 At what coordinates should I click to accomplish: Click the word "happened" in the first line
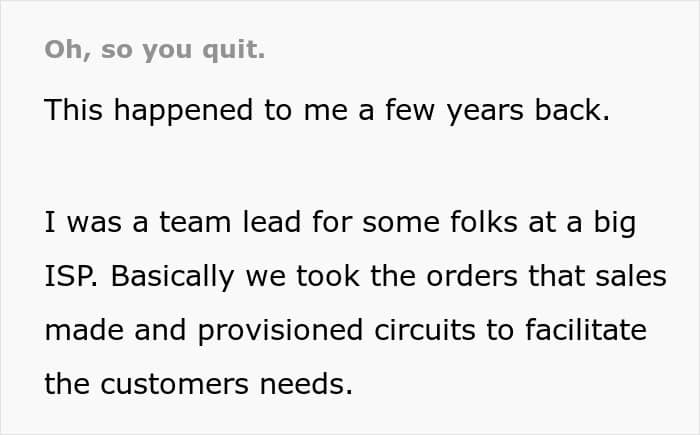click(x=183, y=110)
